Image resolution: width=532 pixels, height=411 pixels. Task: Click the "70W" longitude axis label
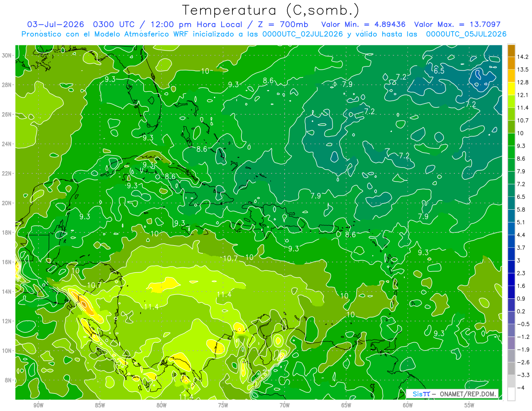pyautogui.click(x=285, y=406)
